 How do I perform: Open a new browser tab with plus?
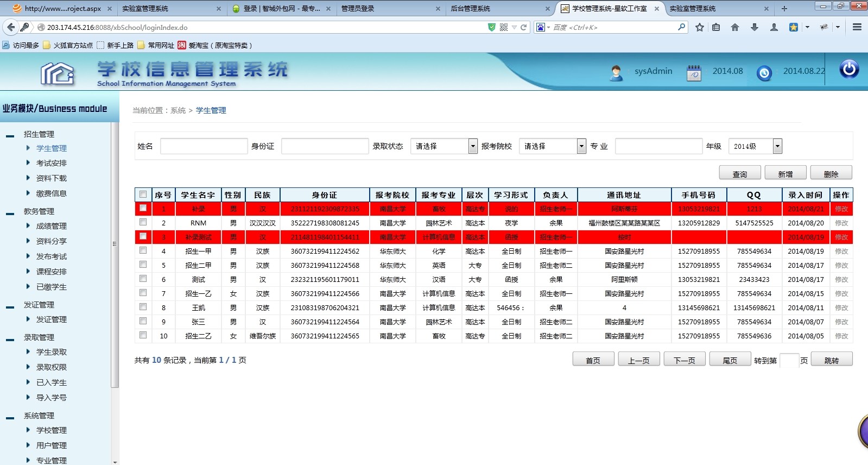[784, 9]
